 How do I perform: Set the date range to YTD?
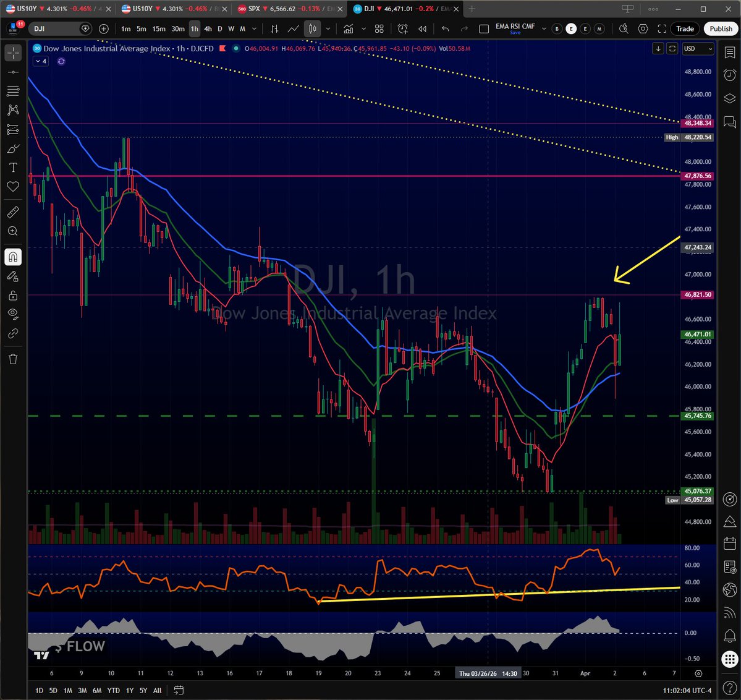point(114,691)
